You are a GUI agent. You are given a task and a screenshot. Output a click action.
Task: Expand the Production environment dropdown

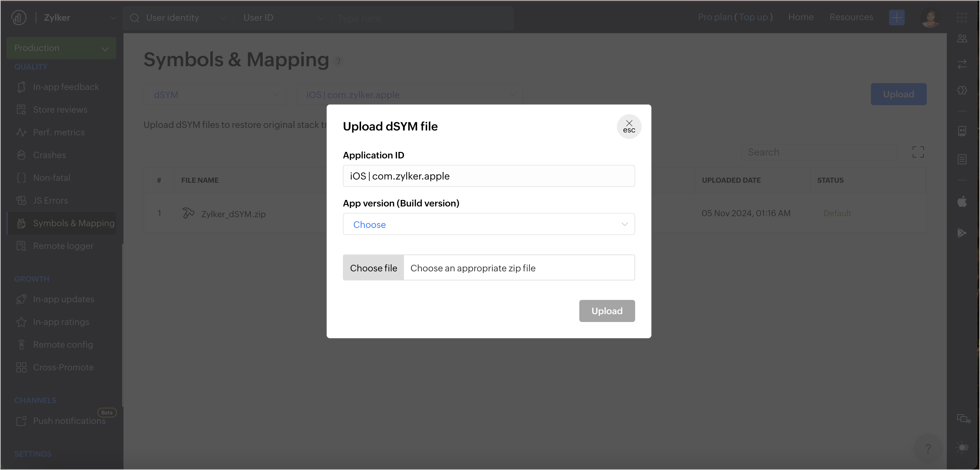[61, 48]
